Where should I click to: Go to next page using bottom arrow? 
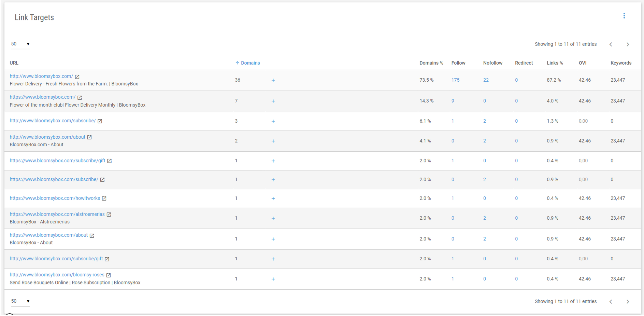628,302
